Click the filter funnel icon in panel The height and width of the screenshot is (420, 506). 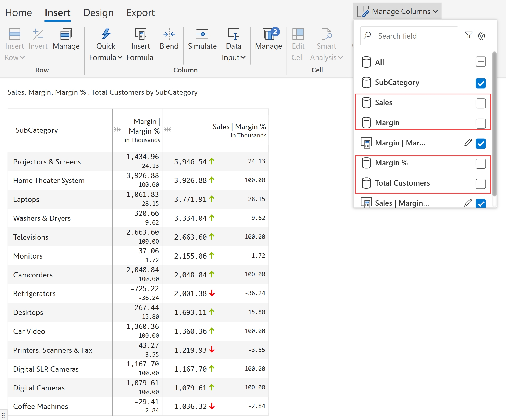tap(468, 35)
